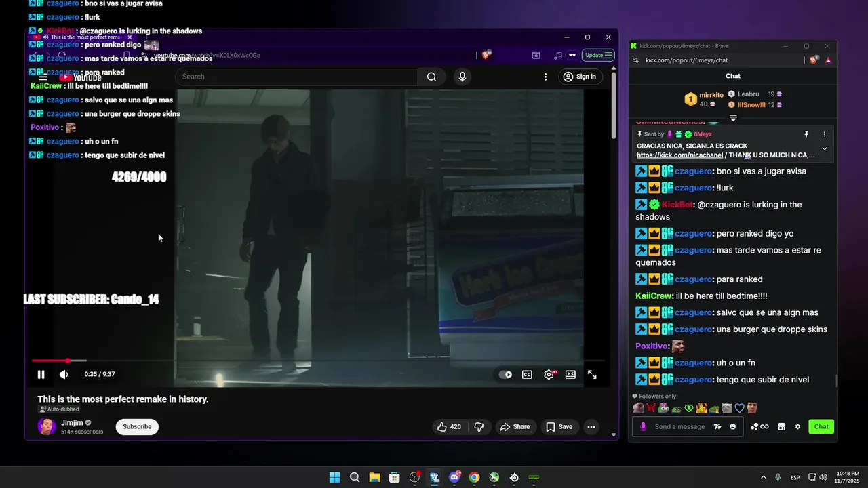Open Brave media music note icon
868x488 pixels.
pyautogui.click(x=557, y=55)
